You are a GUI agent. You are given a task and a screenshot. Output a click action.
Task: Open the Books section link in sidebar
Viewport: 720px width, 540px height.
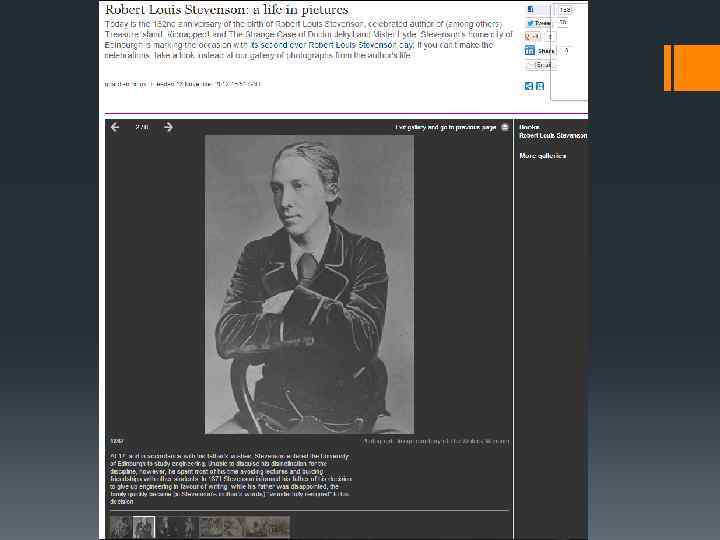point(529,127)
